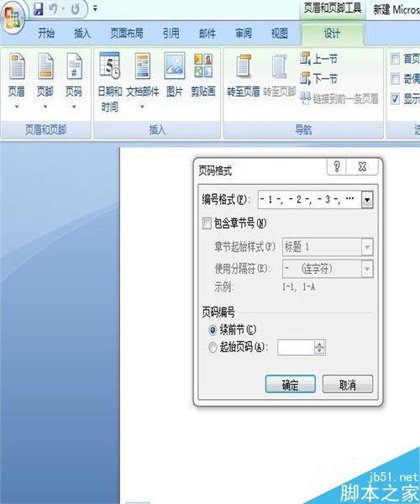Open Customize Quick Access Toolbar arrow
420x504 pixels.
click(95, 9)
